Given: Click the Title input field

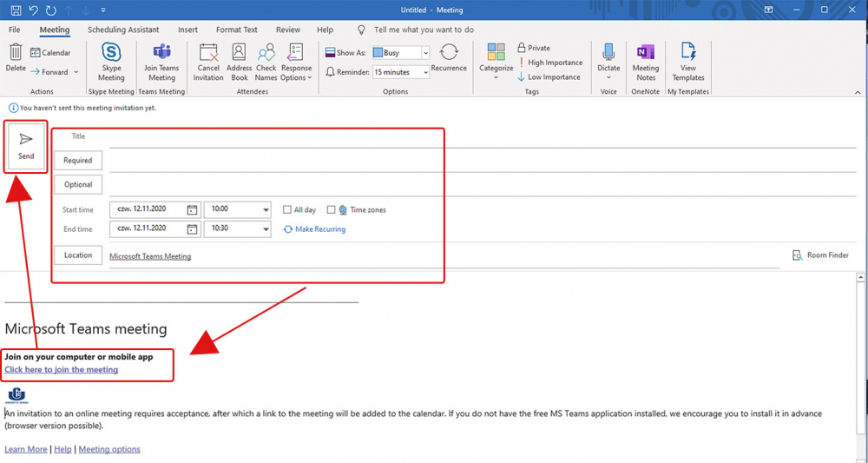Looking at the screenshot, I should (x=482, y=136).
